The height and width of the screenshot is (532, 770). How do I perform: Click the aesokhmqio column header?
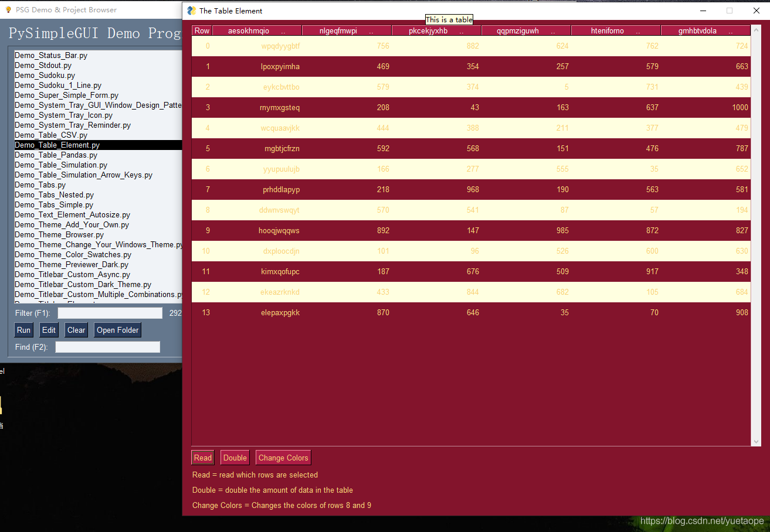(x=257, y=31)
